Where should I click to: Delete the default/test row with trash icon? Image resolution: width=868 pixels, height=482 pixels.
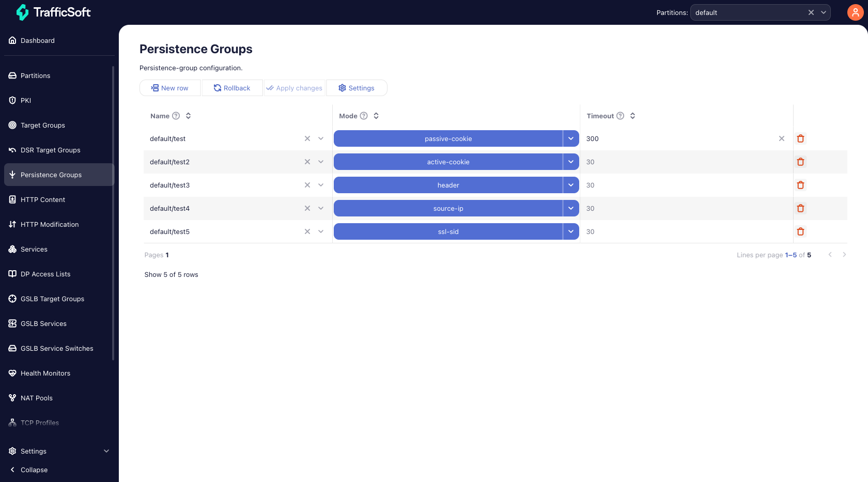(x=800, y=138)
